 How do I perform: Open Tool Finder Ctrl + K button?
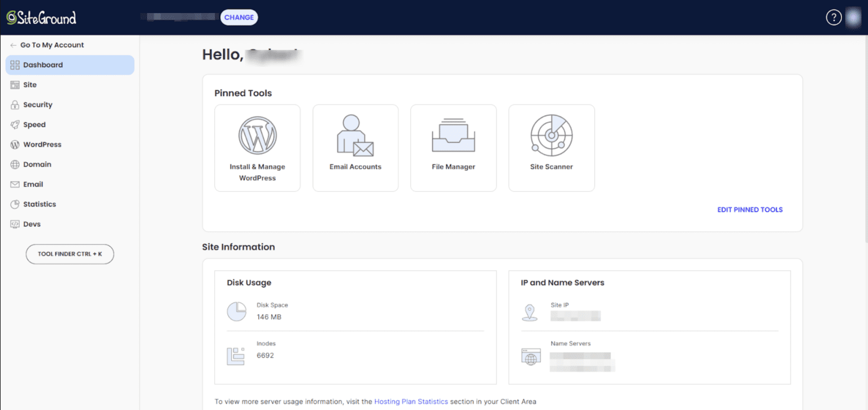tap(70, 254)
